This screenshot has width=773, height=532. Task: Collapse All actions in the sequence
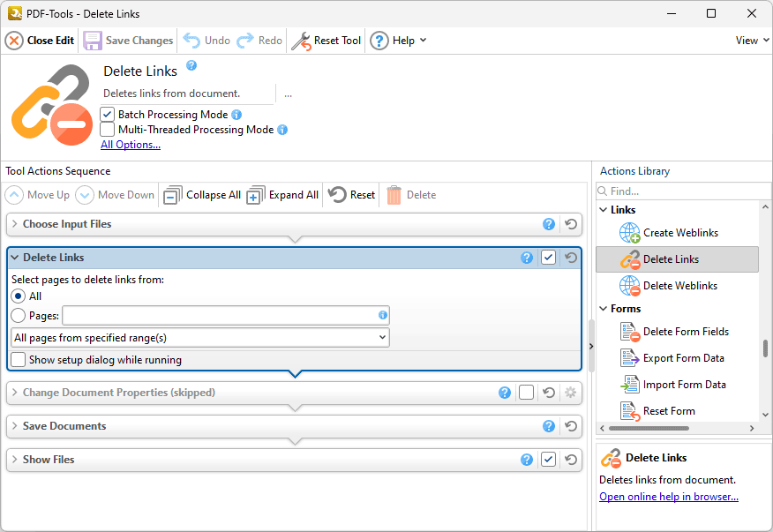coord(202,195)
